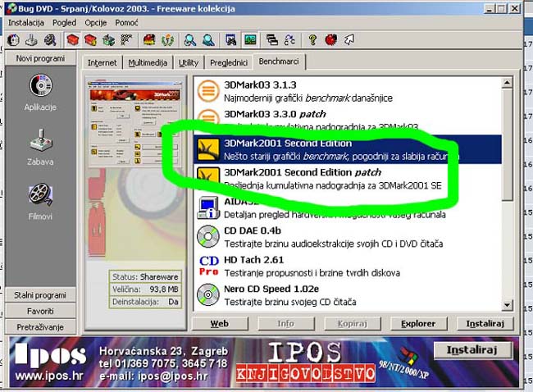Click Instaliraj button below the list
This screenshot has height=392, width=533.
pyautogui.click(x=485, y=324)
